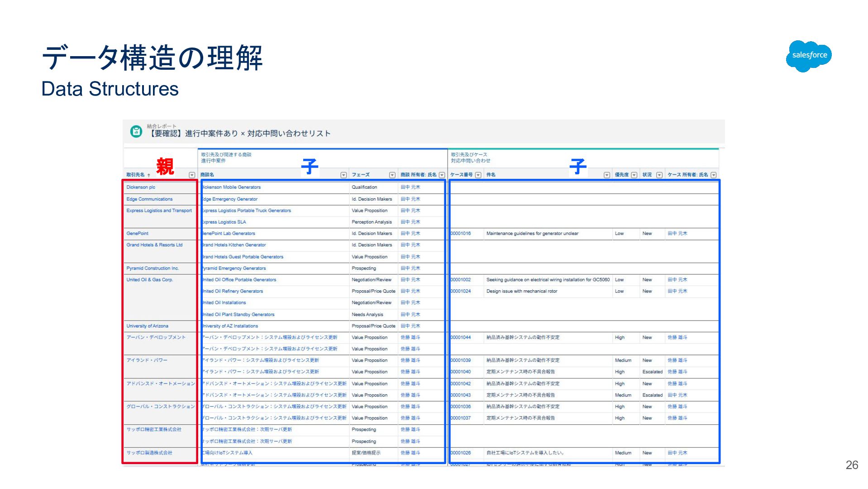
Task: Expand the 商談 所有者: 氏名 column menu
Action: 442,175
